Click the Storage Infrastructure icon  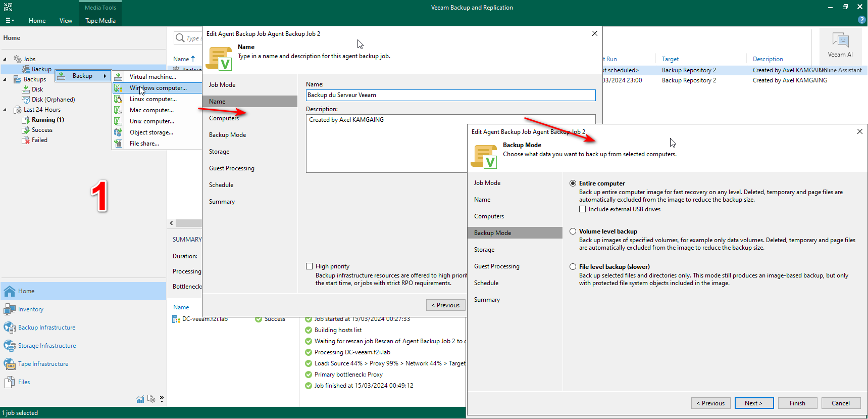10,346
